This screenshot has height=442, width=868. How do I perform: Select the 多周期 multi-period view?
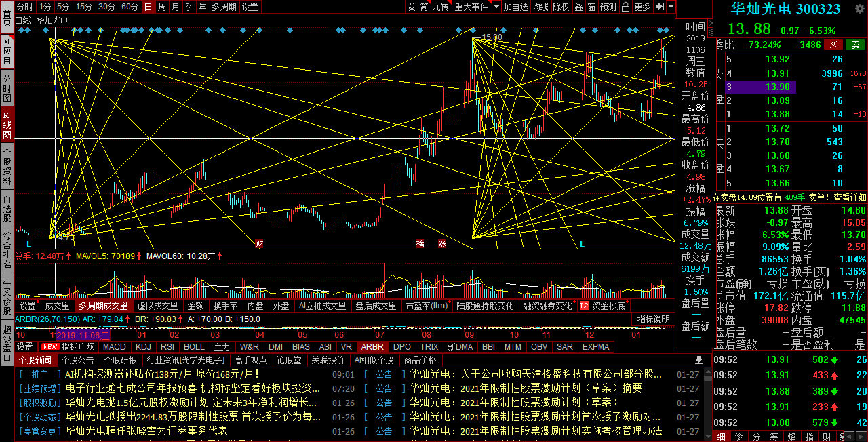point(224,7)
